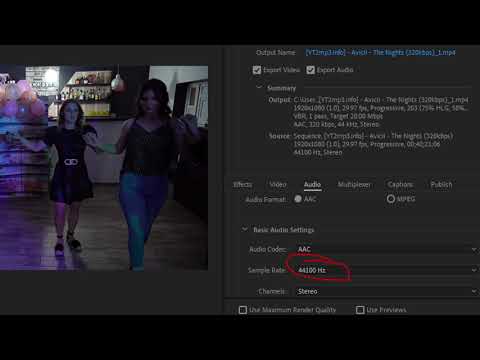Open the Output Name file link

(x=380, y=53)
